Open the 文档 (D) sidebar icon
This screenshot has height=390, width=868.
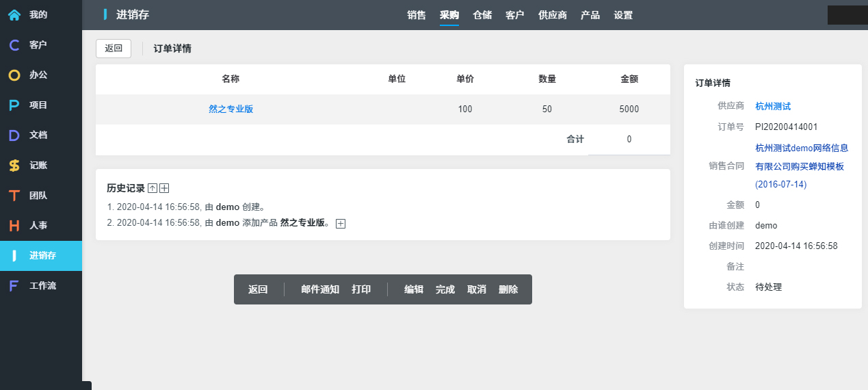14,135
